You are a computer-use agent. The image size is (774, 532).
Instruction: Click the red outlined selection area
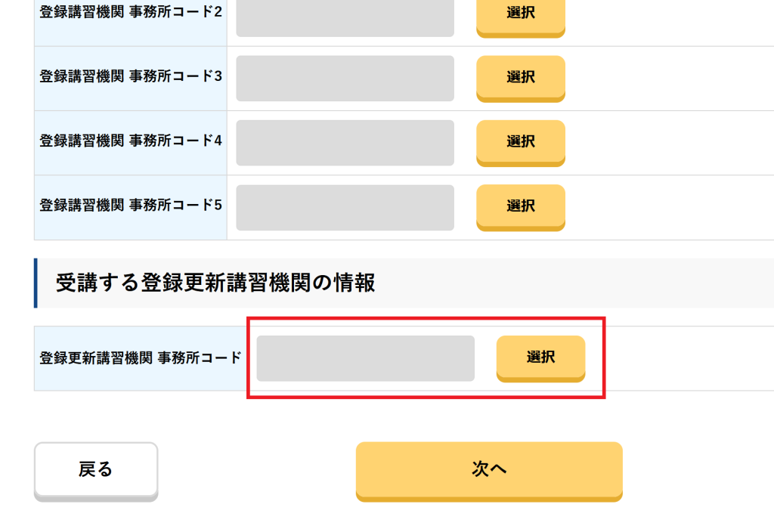coord(427,358)
